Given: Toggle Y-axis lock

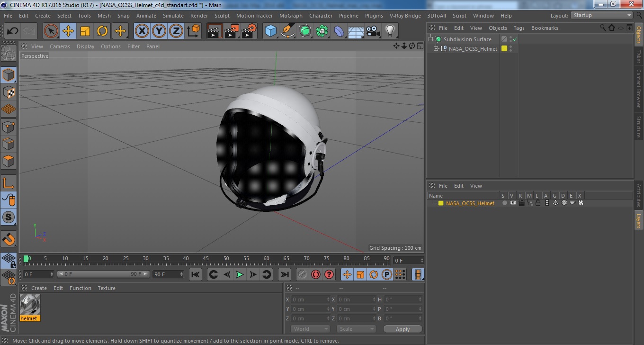Looking at the screenshot, I should tap(159, 31).
